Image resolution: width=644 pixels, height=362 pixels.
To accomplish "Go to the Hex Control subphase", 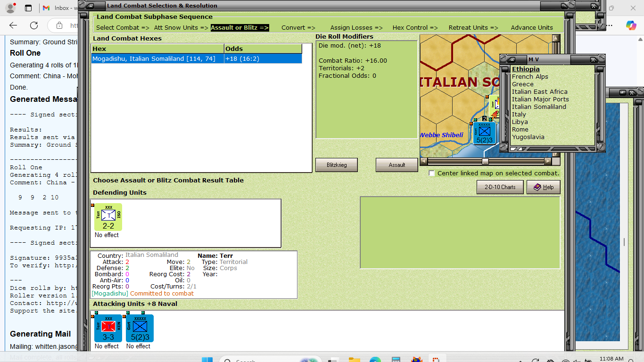I will point(415,27).
